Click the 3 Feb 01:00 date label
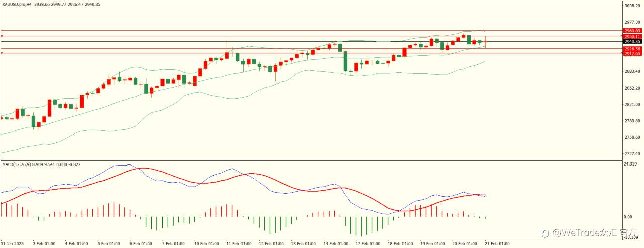Image resolution: width=644 pixels, height=248 pixels. [x=44, y=244]
